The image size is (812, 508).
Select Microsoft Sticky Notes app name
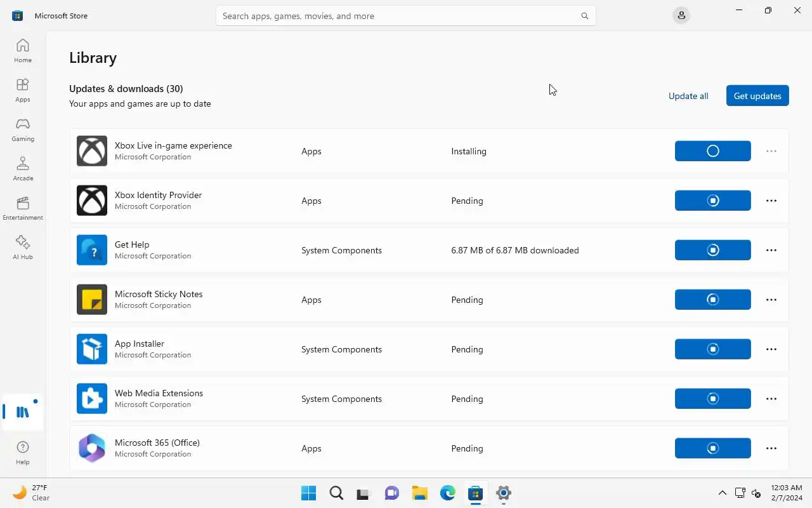pyautogui.click(x=159, y=294)
